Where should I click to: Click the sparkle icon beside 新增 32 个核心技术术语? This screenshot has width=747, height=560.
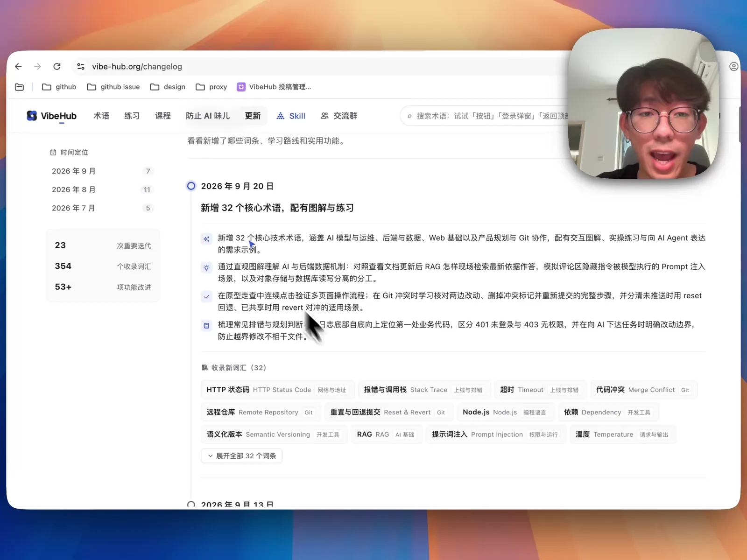tap(206, 239)
